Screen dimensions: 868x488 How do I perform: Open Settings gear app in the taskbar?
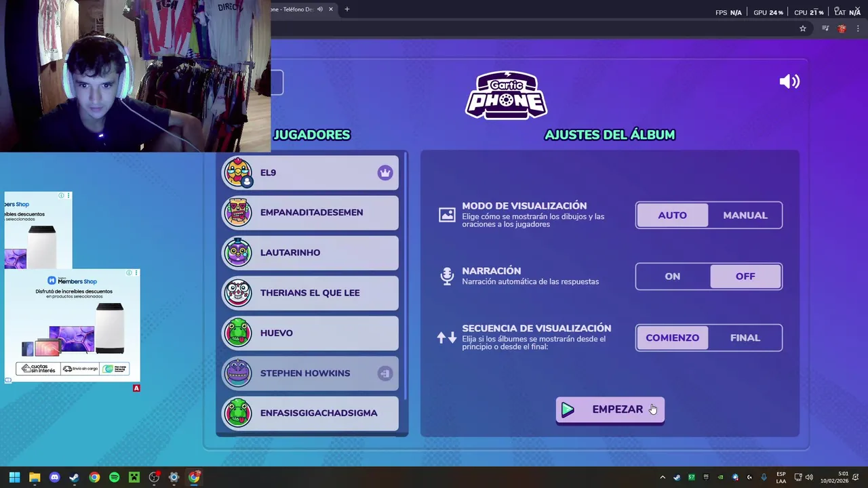coord(174,477)
